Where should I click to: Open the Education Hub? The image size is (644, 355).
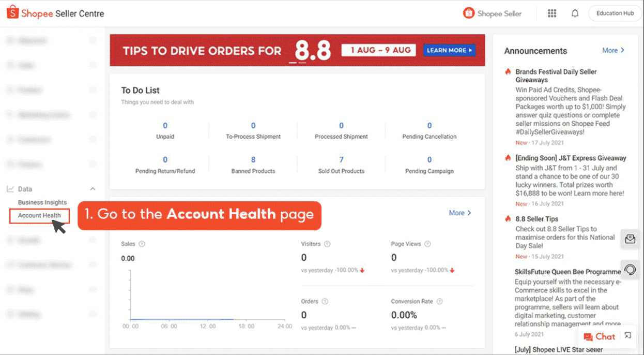(615, 13)
